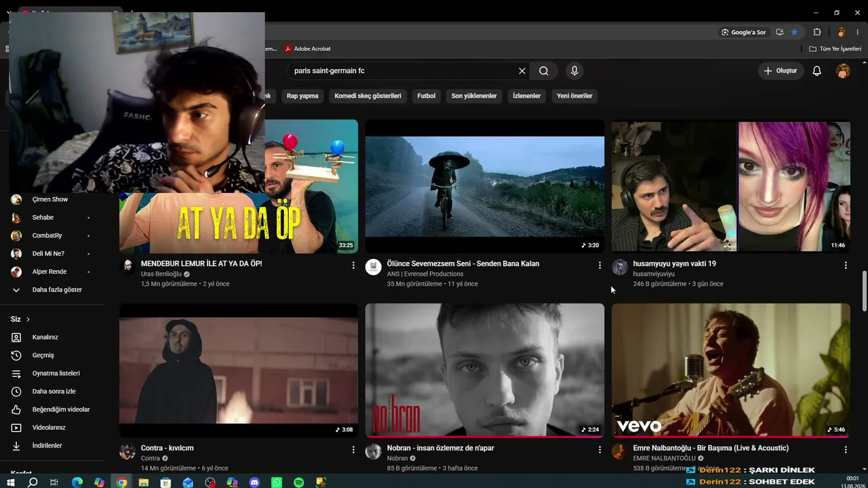This screenshot has height=488, width=868.
Task: Open Spotify from the taskbar
Action: [299, 483]
